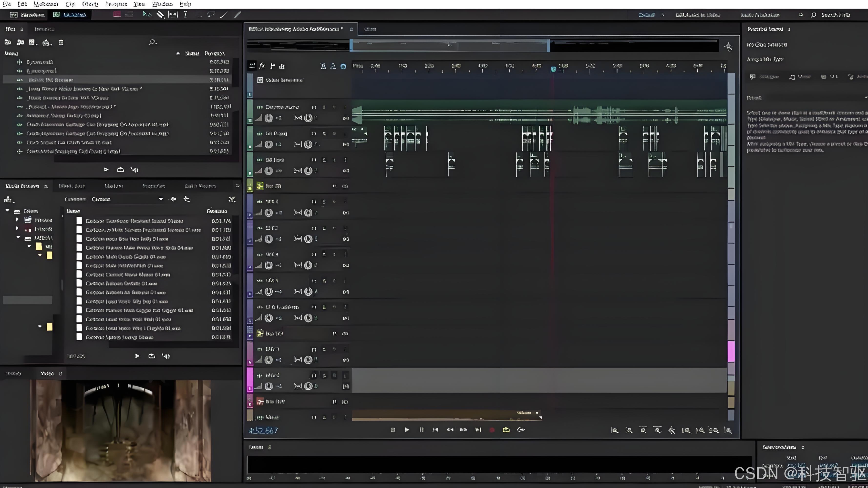Mute the second audio track below Original Audio
The image size is (868, 488).
[314, 160]
